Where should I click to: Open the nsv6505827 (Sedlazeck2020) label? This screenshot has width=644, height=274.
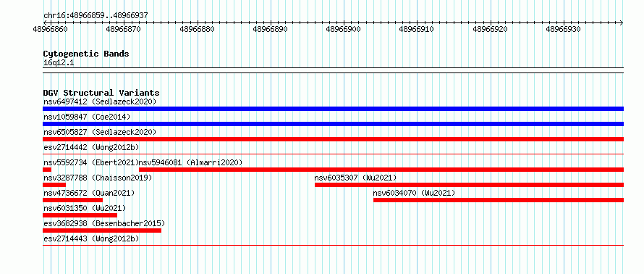(100, 132)
